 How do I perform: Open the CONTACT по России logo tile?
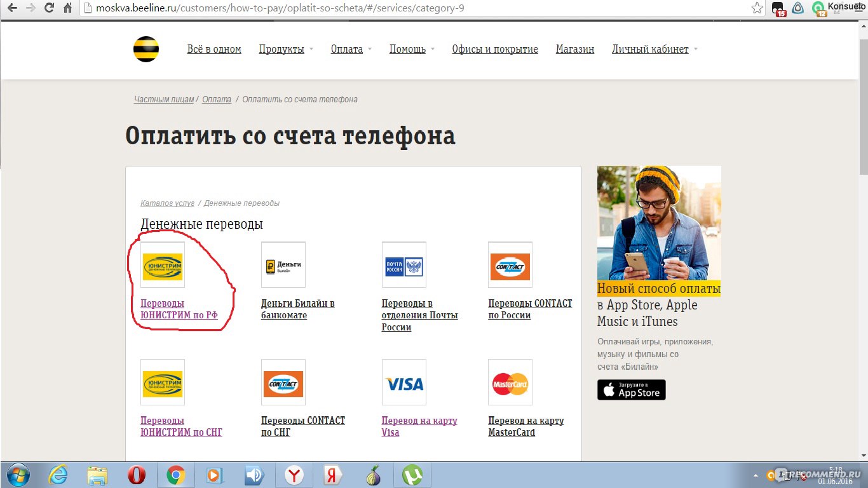pos(510,265)
